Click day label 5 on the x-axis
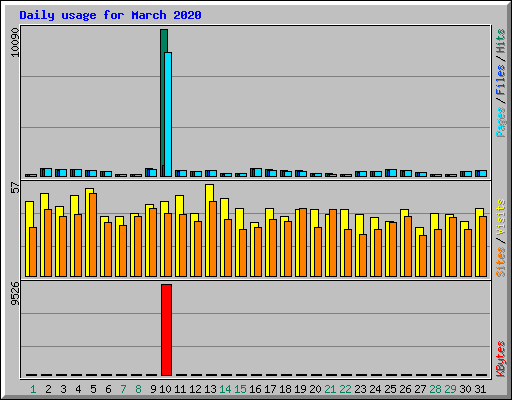Viewport: 512px width, 400px height. coord(93,389)
